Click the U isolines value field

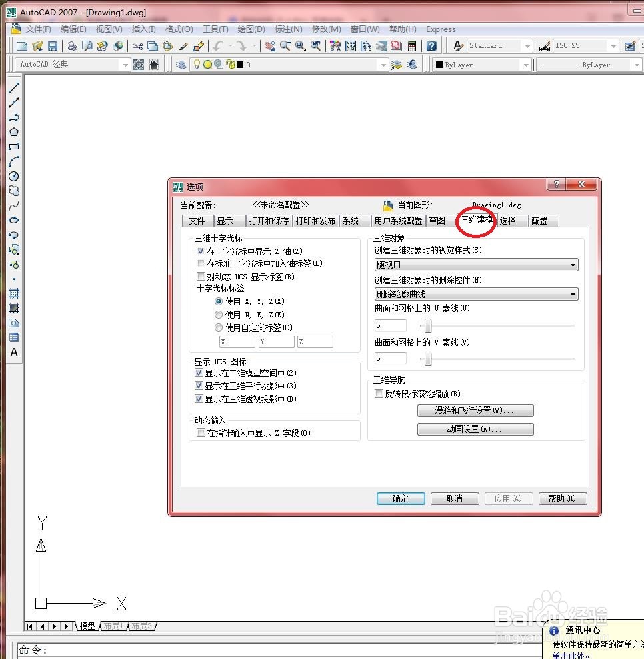click(390, 325)
